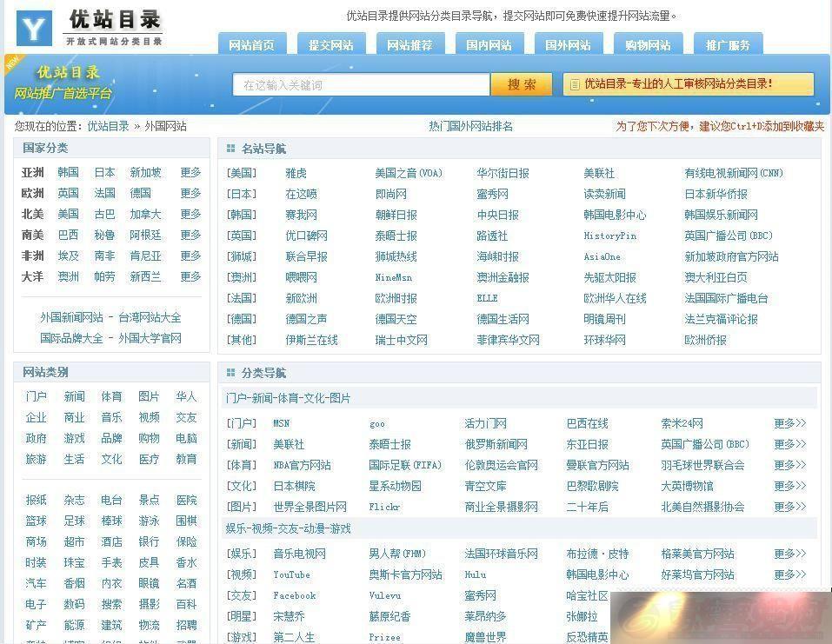This screenshot has height=644, width=832.
Task: Open the 网站首页 tab
Action: coord(252,44)
